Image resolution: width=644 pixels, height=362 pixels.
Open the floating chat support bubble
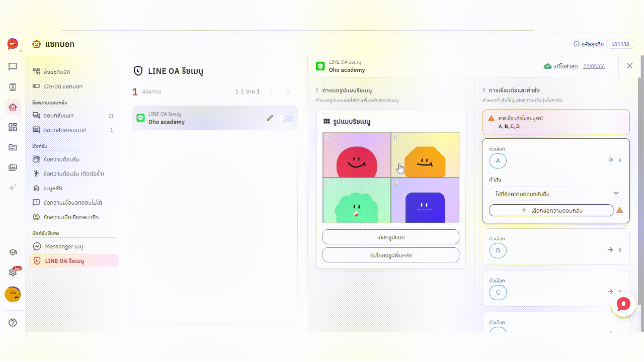[623, 305]
